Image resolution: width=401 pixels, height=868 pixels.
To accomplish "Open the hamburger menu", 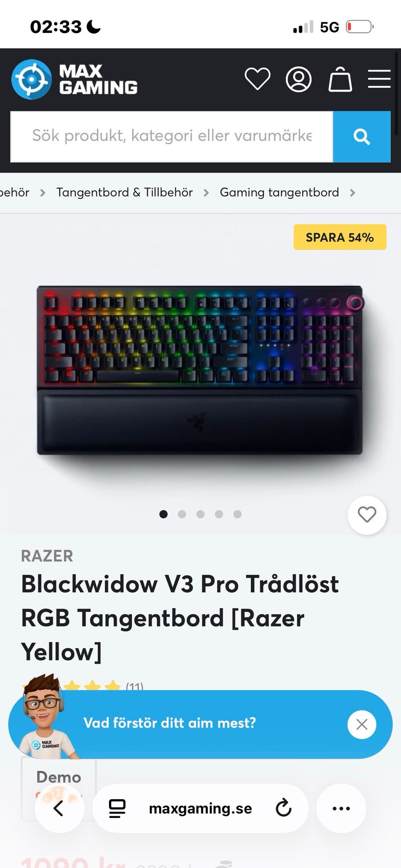I will (379, 79).
